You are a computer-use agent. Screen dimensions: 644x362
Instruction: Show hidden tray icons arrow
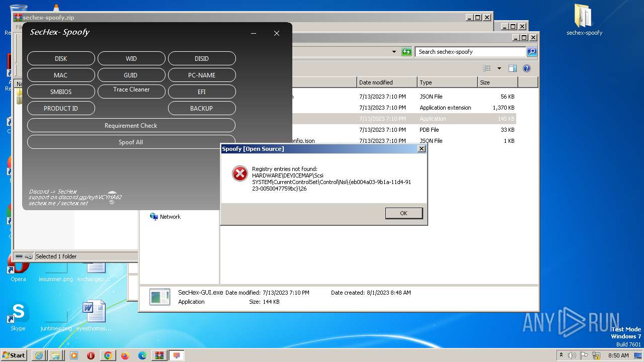click(x=561, y=355)
